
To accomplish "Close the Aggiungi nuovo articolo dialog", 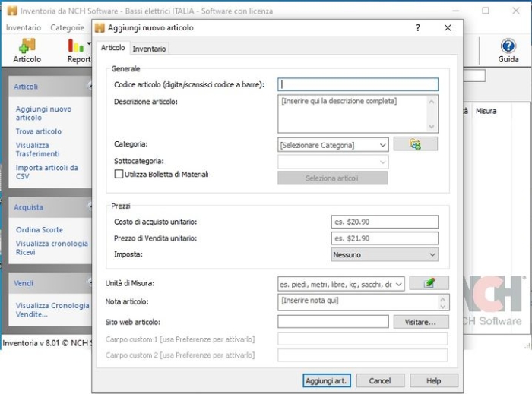I will pos(448,28).
